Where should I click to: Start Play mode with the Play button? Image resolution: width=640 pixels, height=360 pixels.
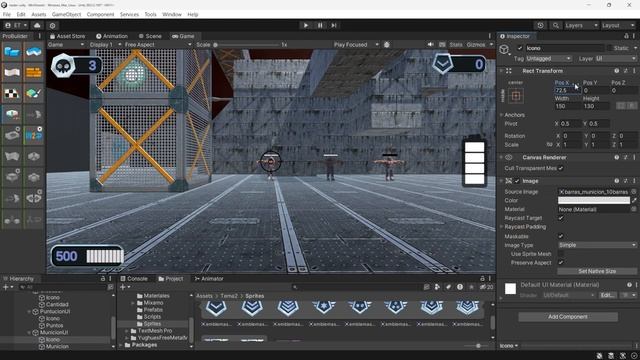pyautogui.click(x=306, y=25)
